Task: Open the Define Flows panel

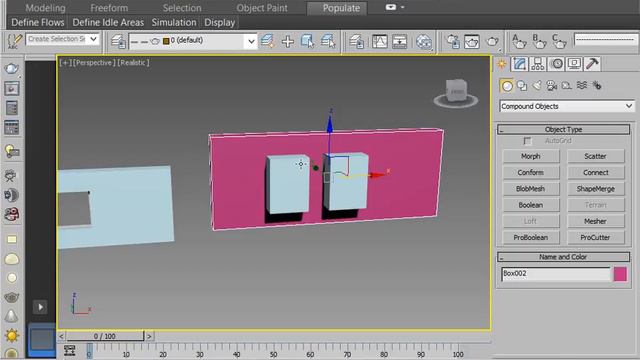Action: click(38, 22)
